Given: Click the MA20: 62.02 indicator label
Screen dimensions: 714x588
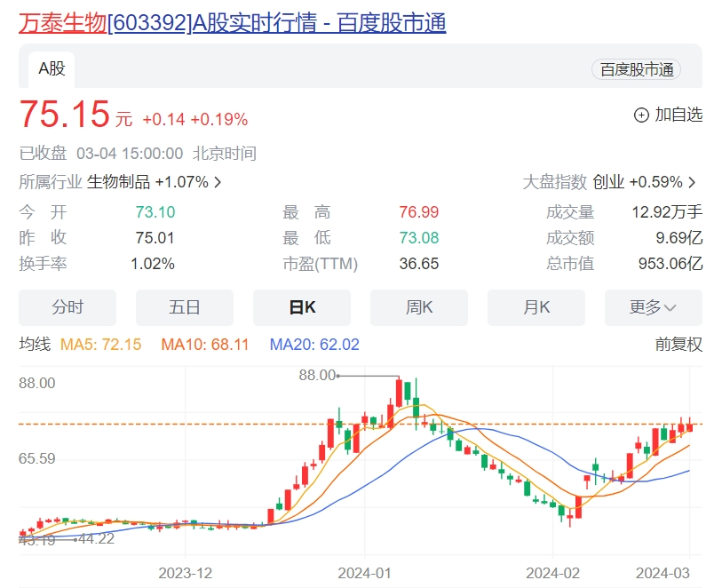Looking at the screenshot, I should point(314,345).
